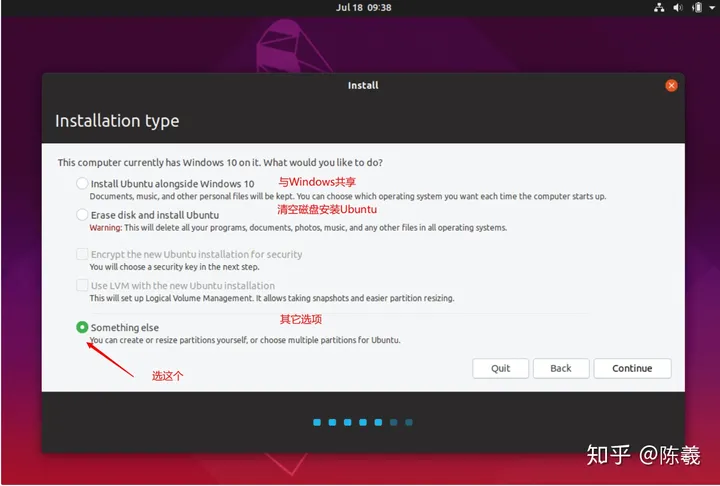This screenshot has height=486, width=720.
Task: Click the 'Warning:' text under Erase disk
Action: click(106, 228)
